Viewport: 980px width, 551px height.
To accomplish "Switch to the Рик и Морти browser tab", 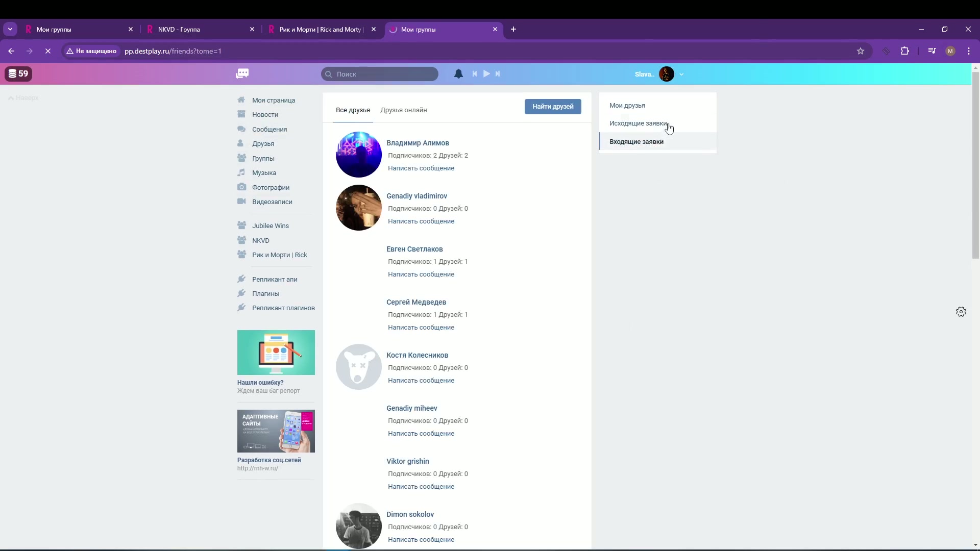I will (x=322, y=30).
